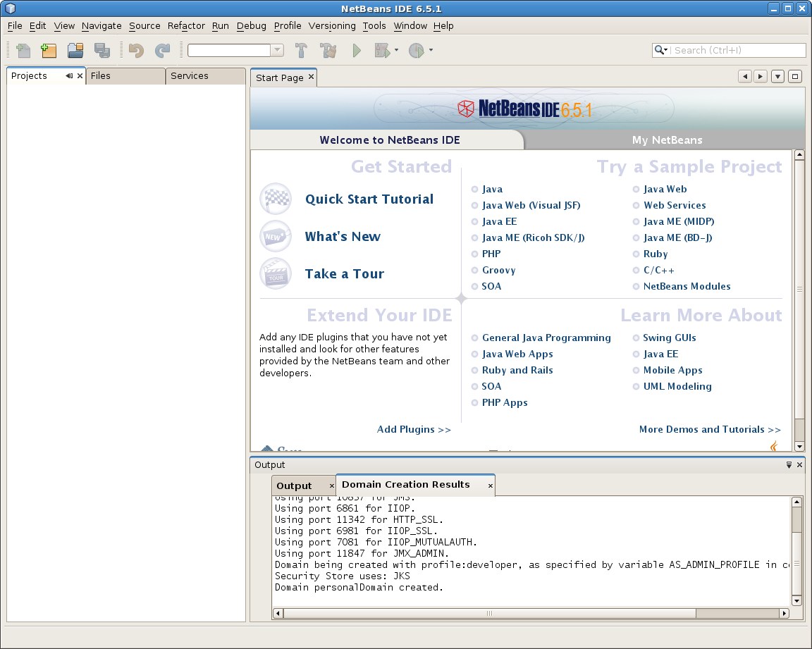Click the New File toolbar icon
The image size is (812, 649).
[x=23, y=50]
